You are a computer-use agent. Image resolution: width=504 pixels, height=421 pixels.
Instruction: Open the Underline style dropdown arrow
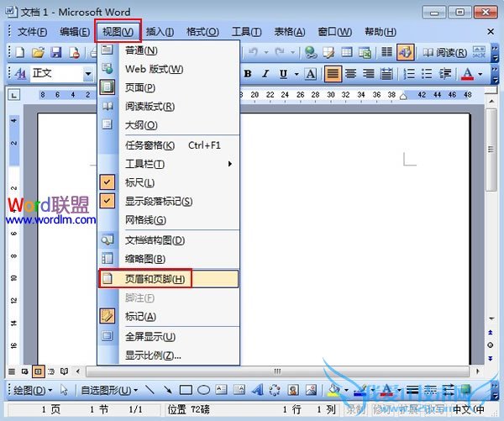click(x=297, y=74)
